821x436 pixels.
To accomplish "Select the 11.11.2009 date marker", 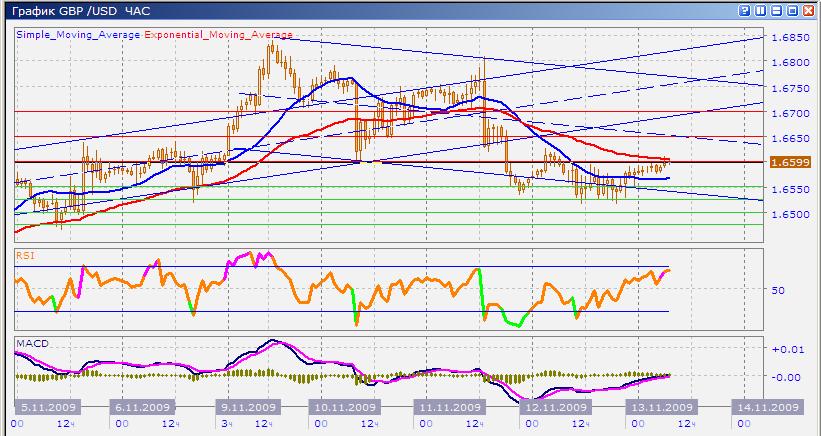I will tap(450, 407).
